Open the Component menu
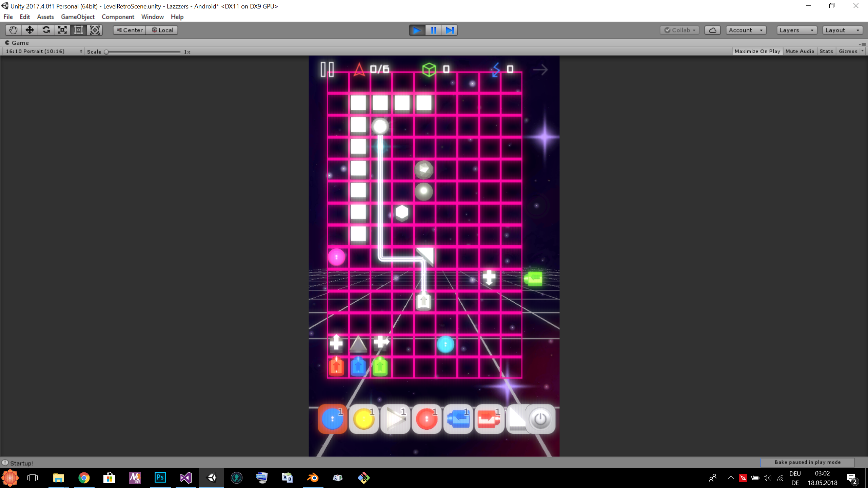 pos(118,17)
